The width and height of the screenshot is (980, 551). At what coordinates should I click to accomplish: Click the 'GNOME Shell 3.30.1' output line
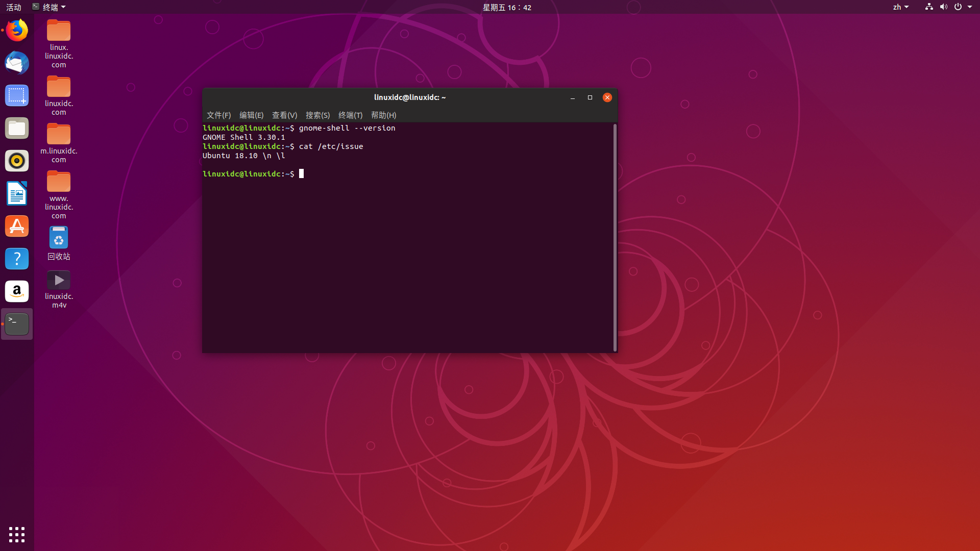click(x=244, y=137)
